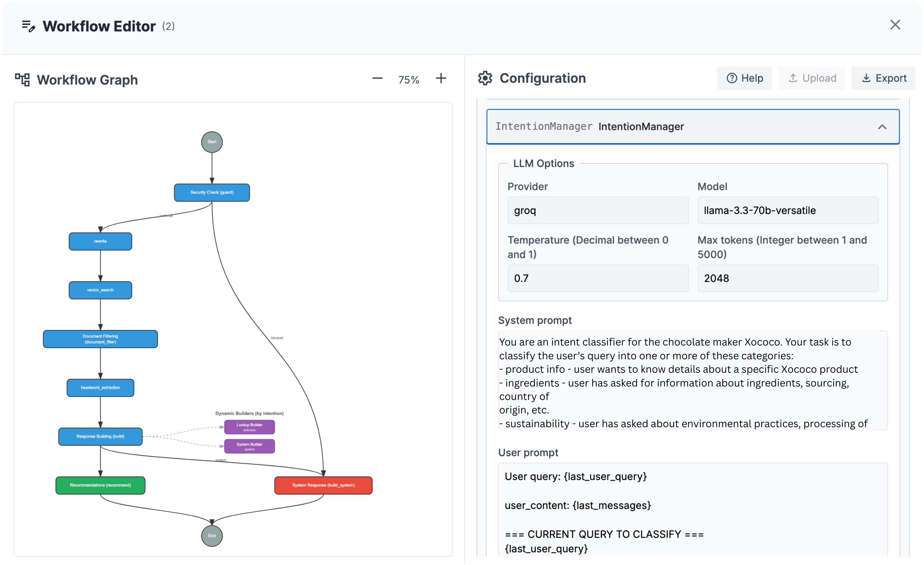Collapse the IntentionManager section

(883, 126)
